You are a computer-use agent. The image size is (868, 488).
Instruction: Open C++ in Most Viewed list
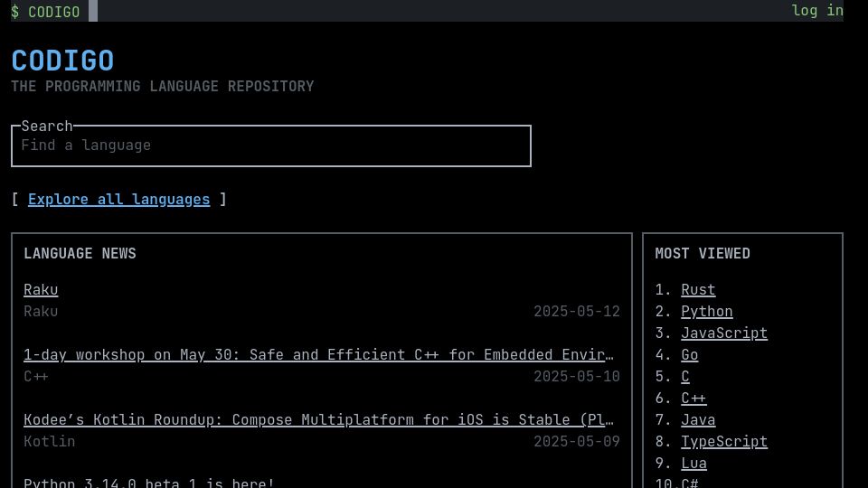coord(693,398)
